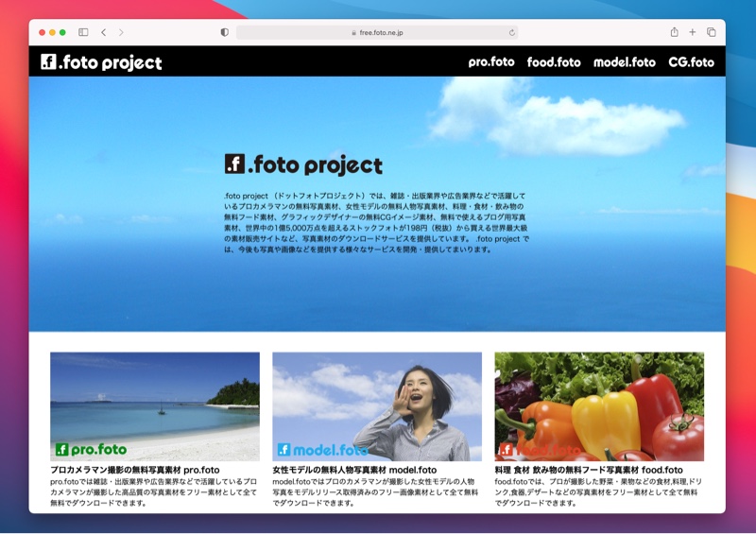The width and height of the screenshot is (756, 534).
Task: Go forward with the right chevron
Action: (x=121, y=32)
